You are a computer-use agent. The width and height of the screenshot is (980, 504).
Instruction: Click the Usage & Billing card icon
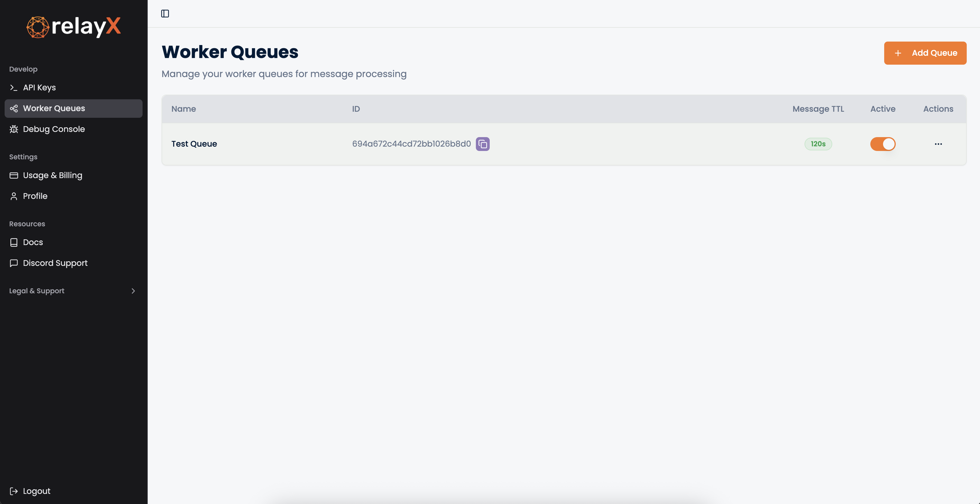tap(14, 176)
